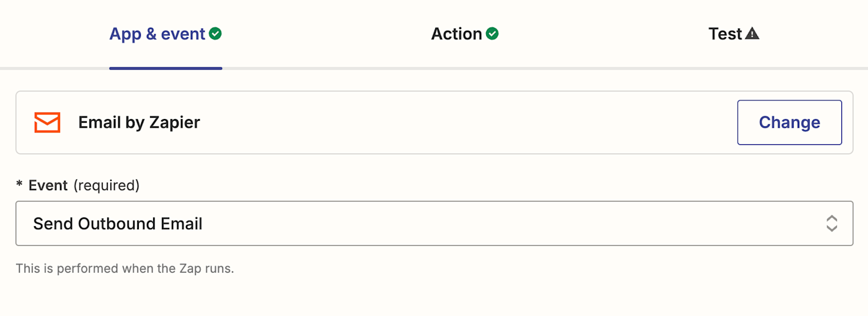Click the orange envelope Email by Zapier icon

click(x=47, y=123)
